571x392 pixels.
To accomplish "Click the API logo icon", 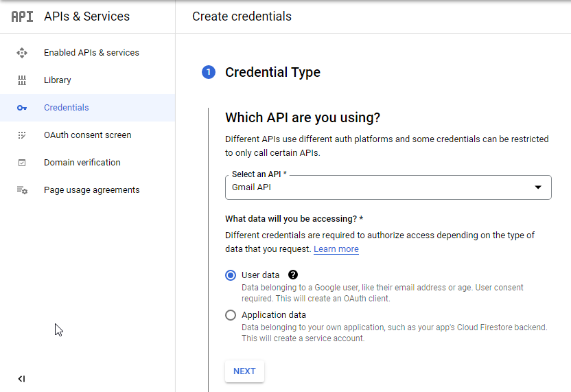I will click(22, 16).
